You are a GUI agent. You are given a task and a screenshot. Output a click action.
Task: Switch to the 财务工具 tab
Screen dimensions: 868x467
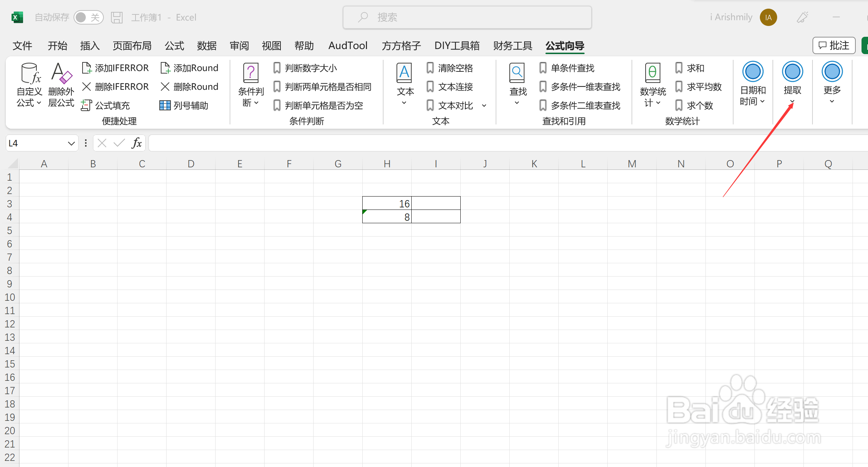pyautogui.click(x=513, y=46)
